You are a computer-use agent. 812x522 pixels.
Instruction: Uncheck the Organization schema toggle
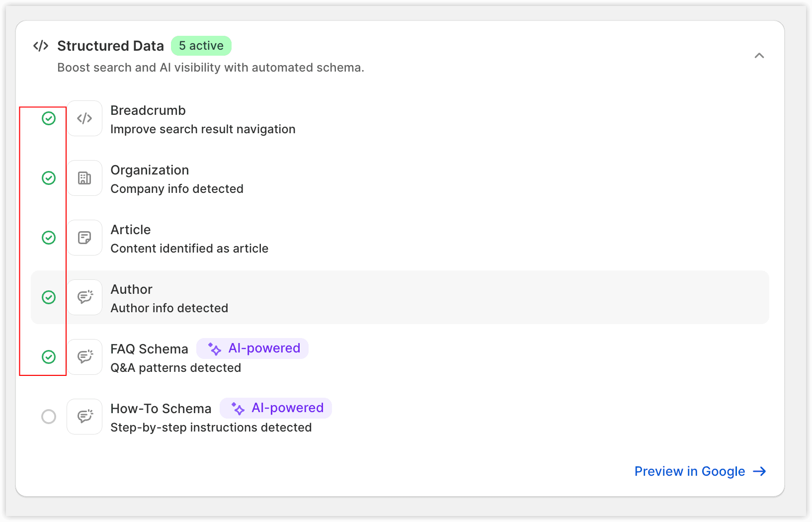pyautogui.click(x=49, y=178)
